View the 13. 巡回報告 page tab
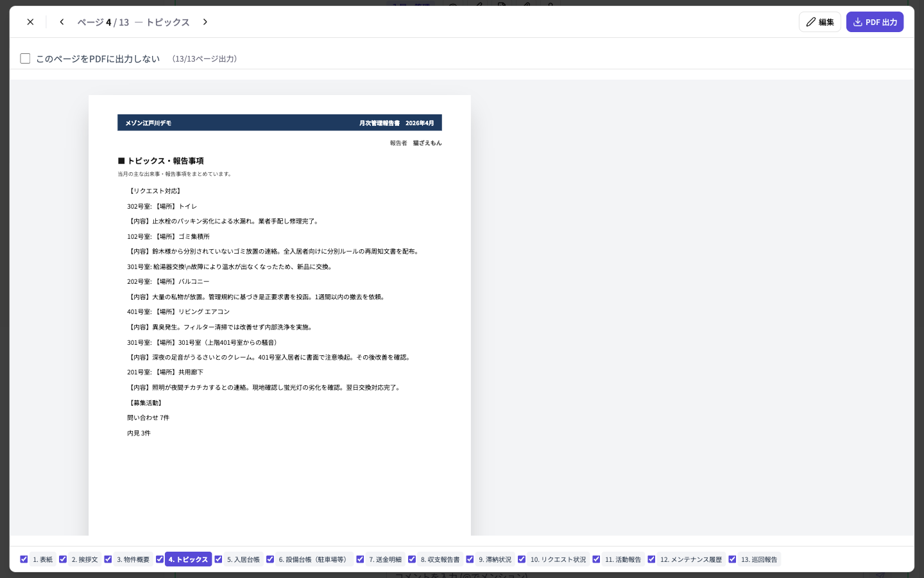This screenshot has width=924, height=578. (759, 559)
